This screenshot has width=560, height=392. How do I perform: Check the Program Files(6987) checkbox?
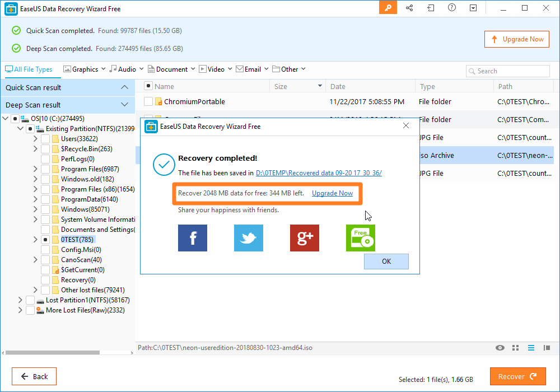(x=45, y=169)
